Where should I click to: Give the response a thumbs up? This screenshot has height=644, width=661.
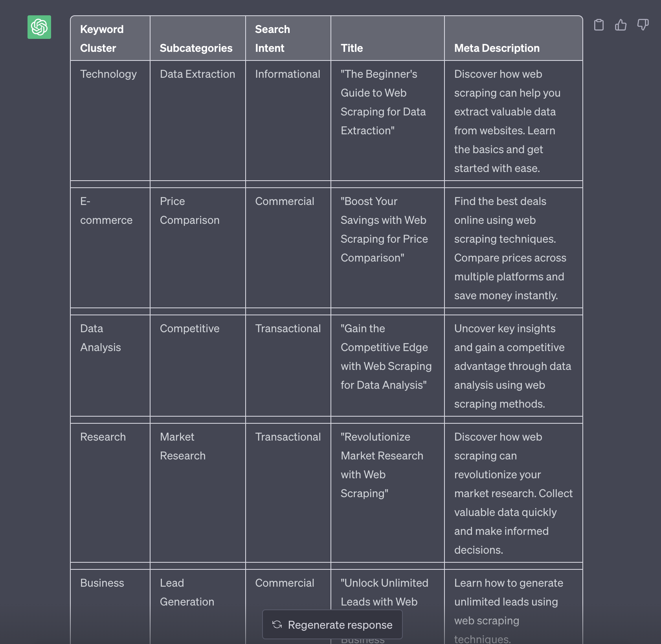coord(621,25)
